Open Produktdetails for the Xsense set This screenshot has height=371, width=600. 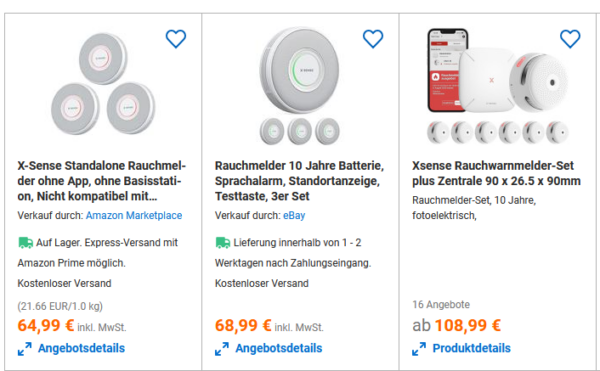coord(471,348)
